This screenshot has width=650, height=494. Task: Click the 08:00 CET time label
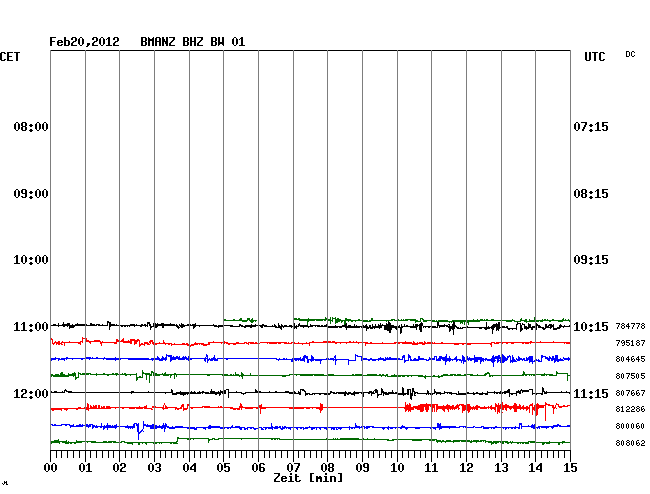coord(31,126)
